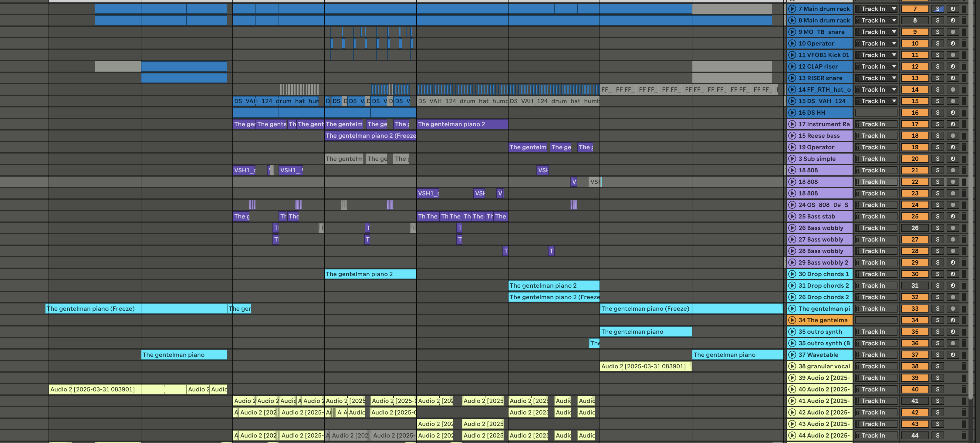
Task: Click the play icon on 16 DS HH
Action: (792, 113)
